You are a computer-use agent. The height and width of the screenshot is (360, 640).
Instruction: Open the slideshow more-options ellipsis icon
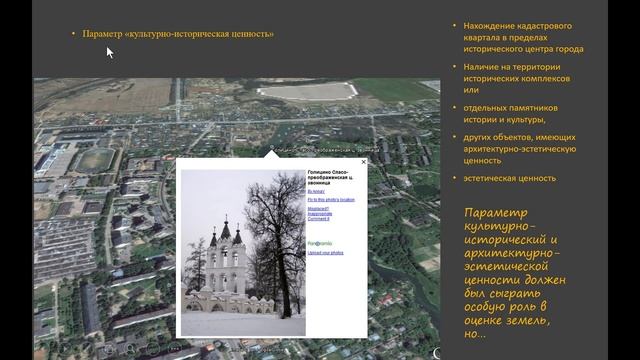[x=175, y=349]
